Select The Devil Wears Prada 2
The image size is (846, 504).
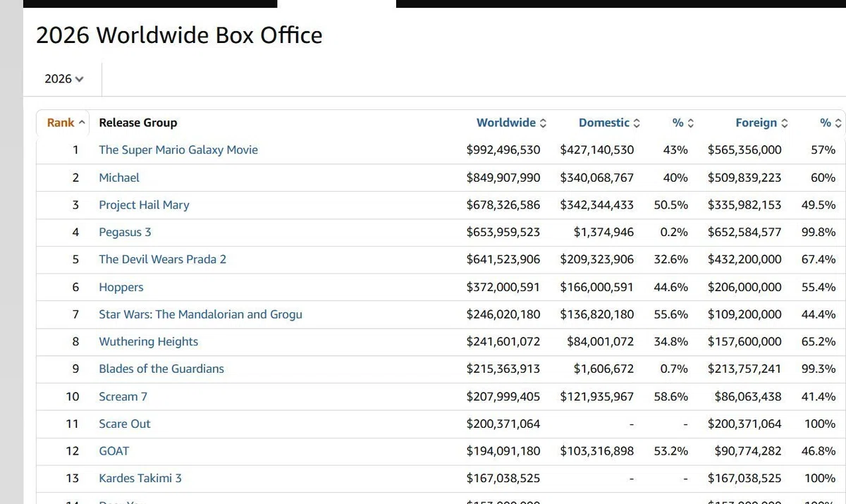[162, 259]
